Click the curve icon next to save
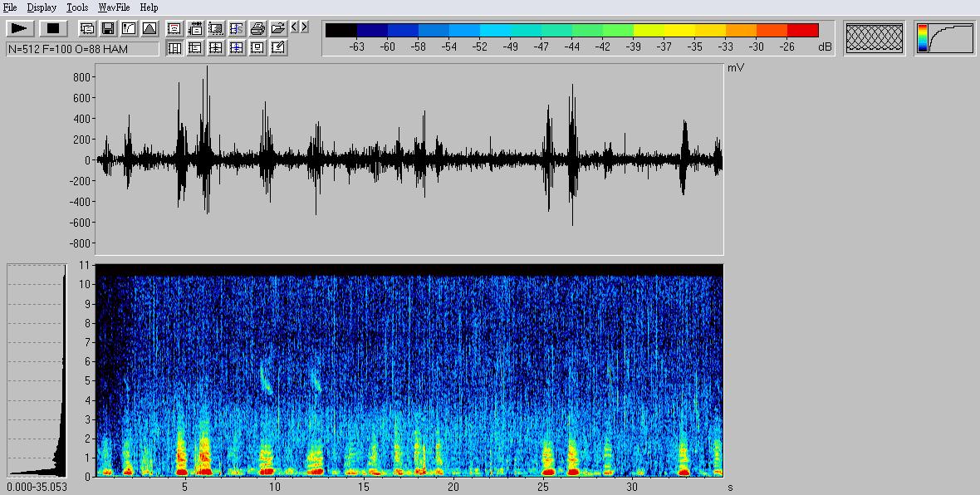980x495 pixels. pos(129,28)
